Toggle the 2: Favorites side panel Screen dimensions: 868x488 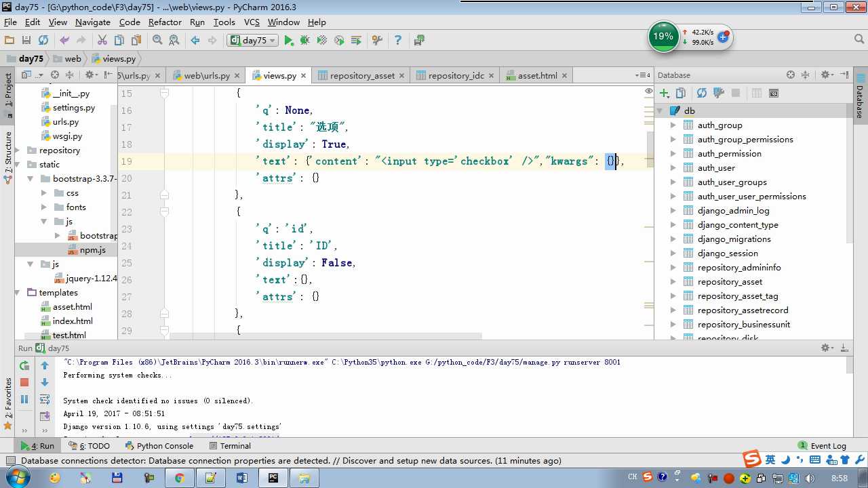[x=8, y=403]
